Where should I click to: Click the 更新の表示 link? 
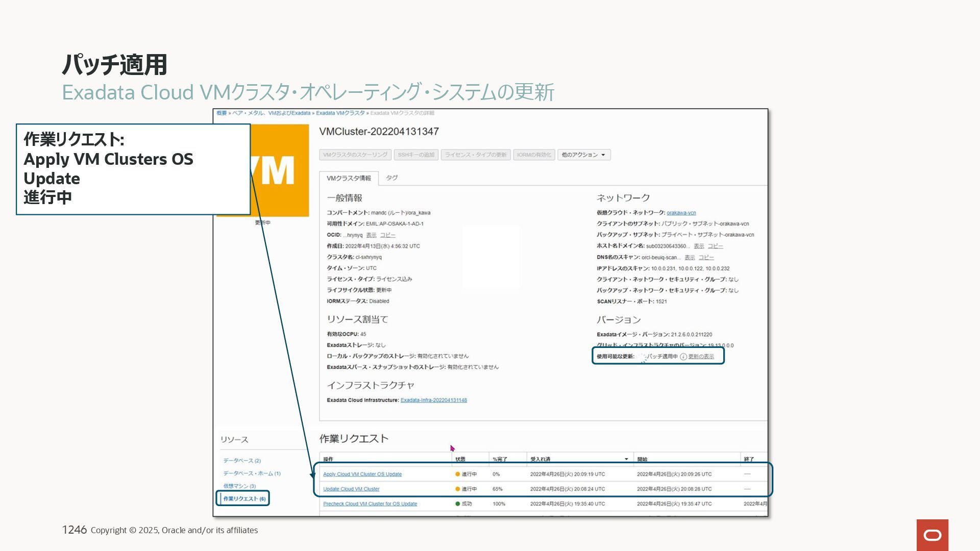point(701,357)
